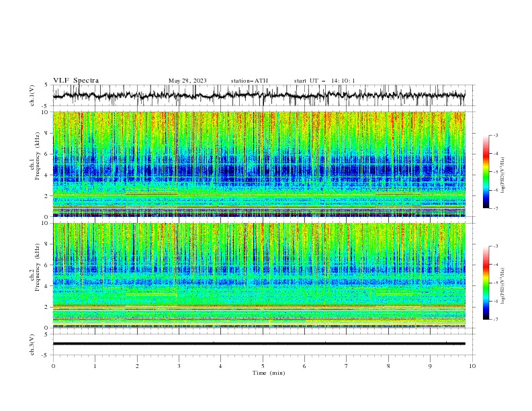This screenshot has width=532, height=411.
Task: Click the time axis tick label "2"
Action: point(137,366)
